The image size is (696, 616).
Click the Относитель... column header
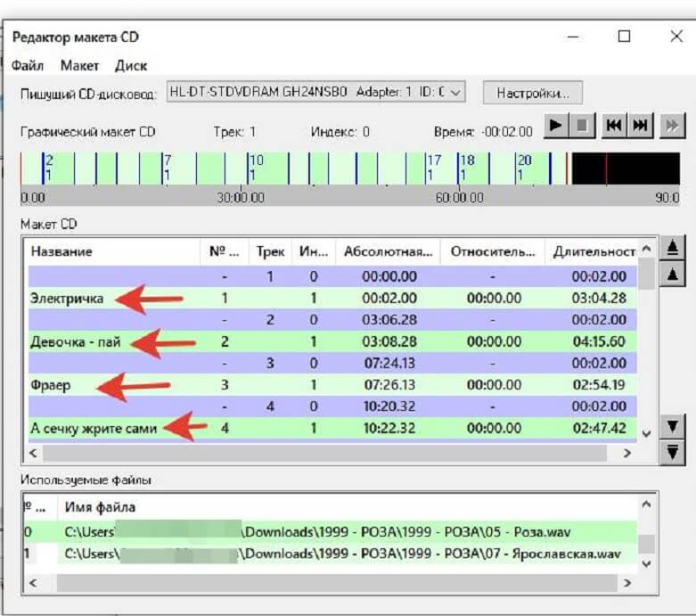pyautogui.click(x=493, y=251)
